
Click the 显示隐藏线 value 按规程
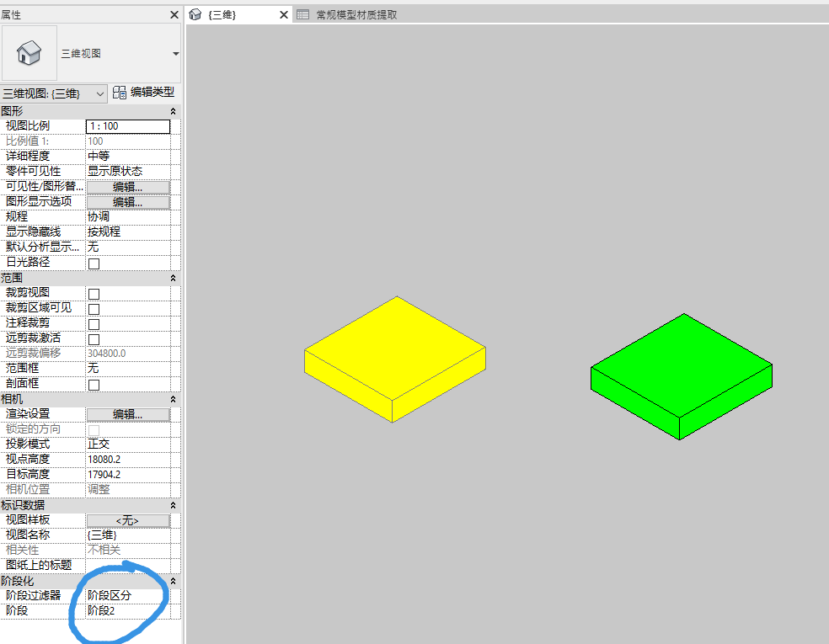pyautogui.click(x=104, y=232)
